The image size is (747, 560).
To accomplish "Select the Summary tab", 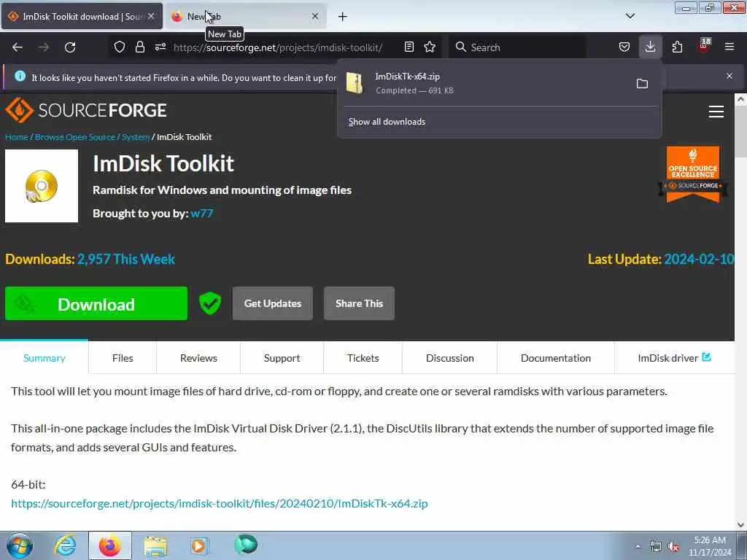I will 44,358.
